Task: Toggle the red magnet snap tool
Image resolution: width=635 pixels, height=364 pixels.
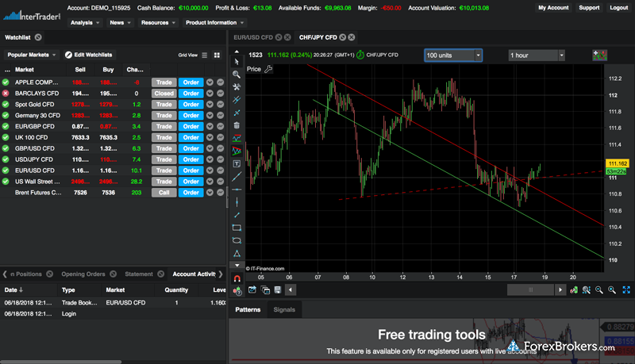Action: (237, 278)
